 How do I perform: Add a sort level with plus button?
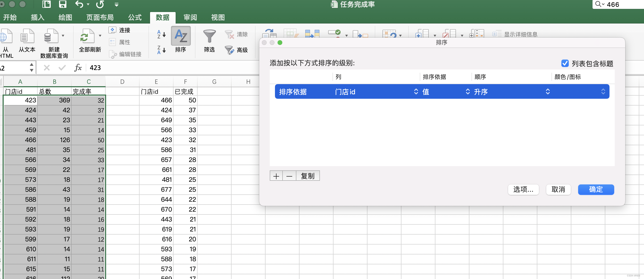276,176
